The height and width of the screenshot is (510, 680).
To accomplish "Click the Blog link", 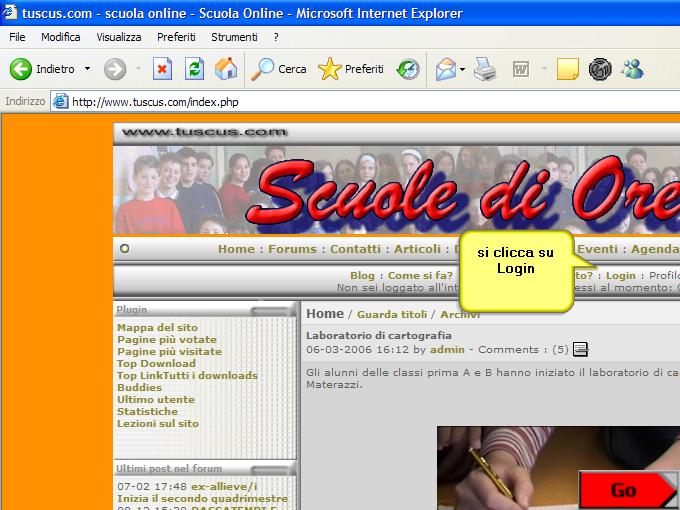I will (362, 276).
